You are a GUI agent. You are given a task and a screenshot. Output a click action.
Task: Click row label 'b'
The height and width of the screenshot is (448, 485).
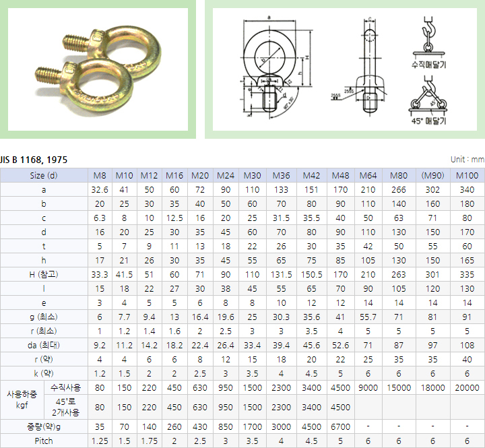click(44, 204)
